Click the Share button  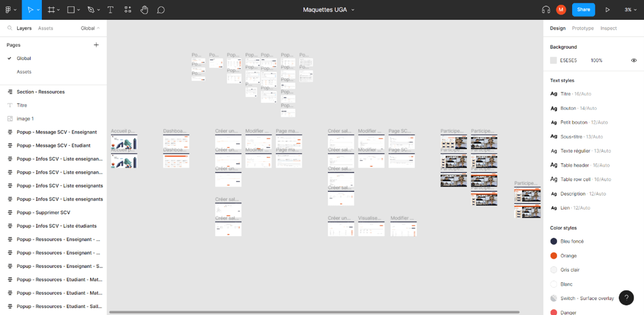tap(583, 10)
